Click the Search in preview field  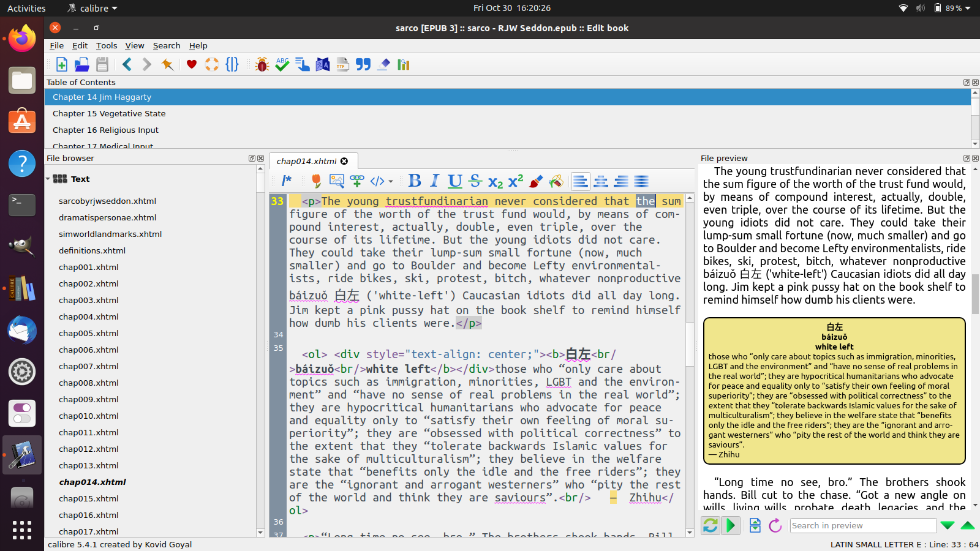[862, 525]
